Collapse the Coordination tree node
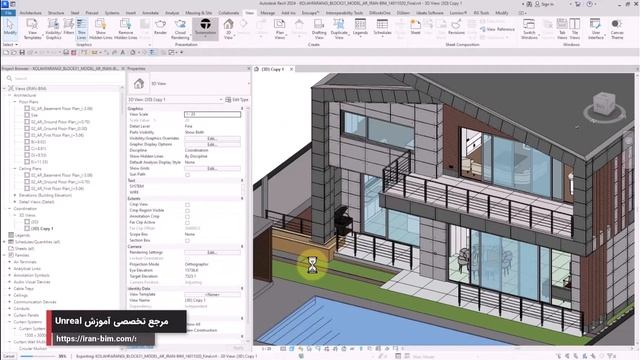The image size is (640, 360). point(10,208)
